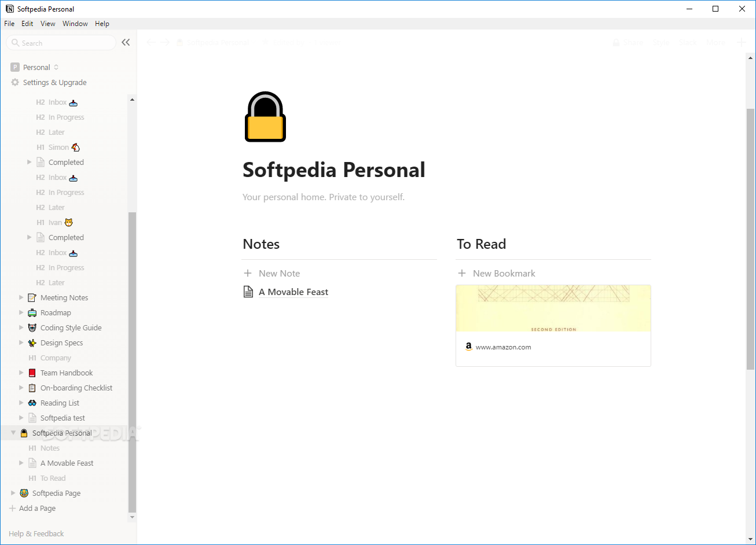This screenshot has width=756, height=545.
Task: Select the Simon heading in sidebar
Action: click(x=58, y=147)
